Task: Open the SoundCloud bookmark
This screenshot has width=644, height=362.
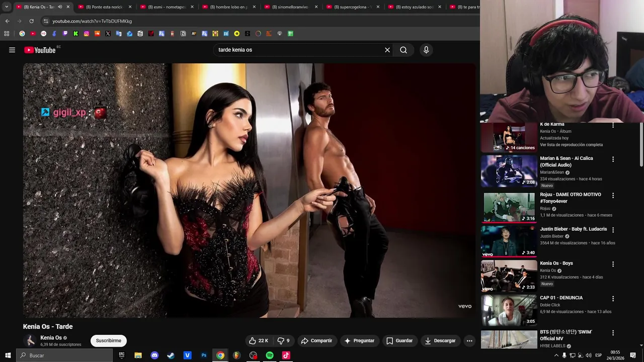Action: coord(97,34)
